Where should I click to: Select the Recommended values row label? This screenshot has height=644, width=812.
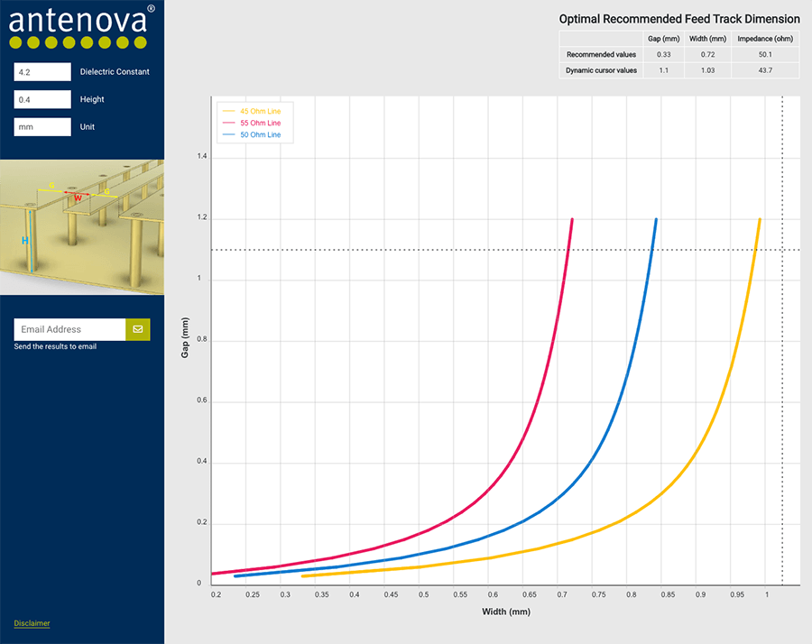point(601,54)
